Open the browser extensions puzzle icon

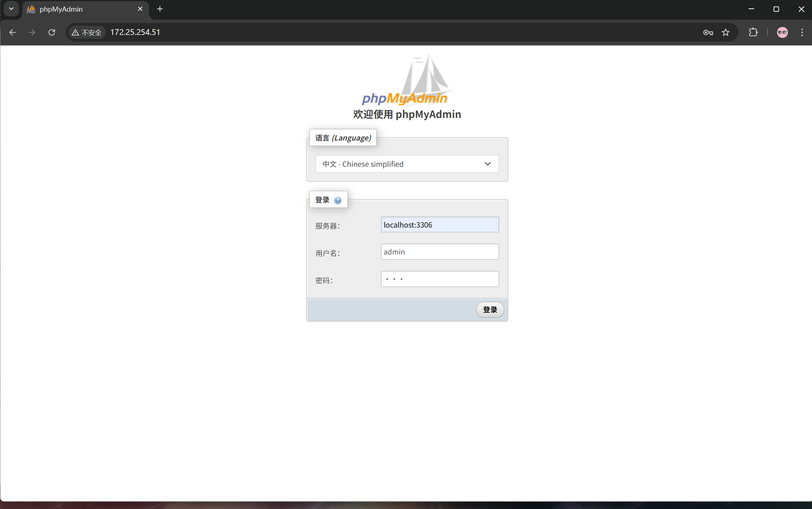click(753, 32)
